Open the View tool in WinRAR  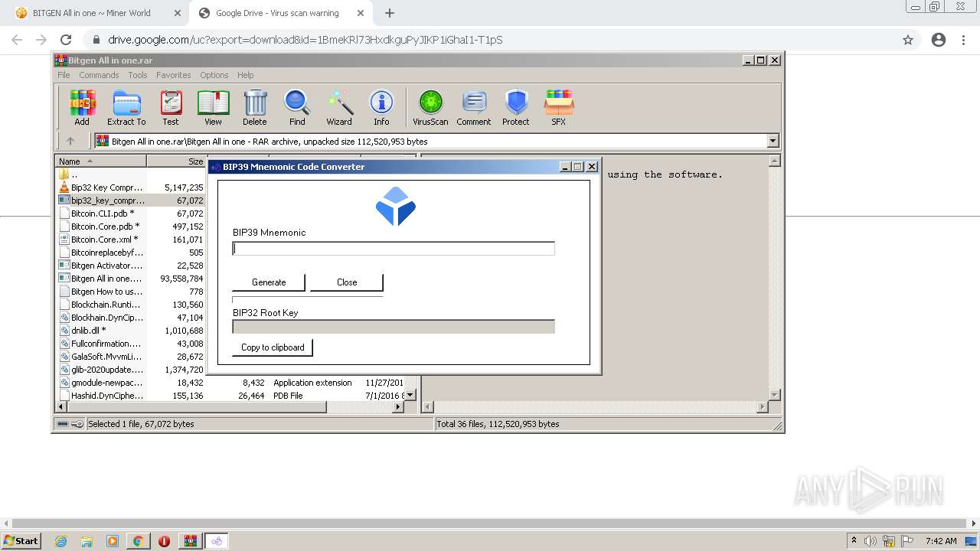click(x=213, y=107)
